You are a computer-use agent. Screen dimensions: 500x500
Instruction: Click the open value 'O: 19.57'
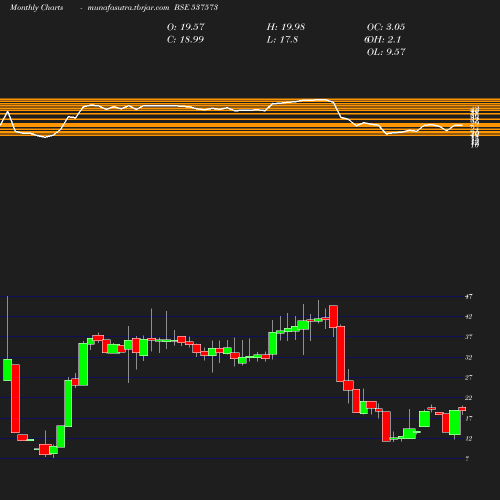pyautogui.click(x=186, y=27)
